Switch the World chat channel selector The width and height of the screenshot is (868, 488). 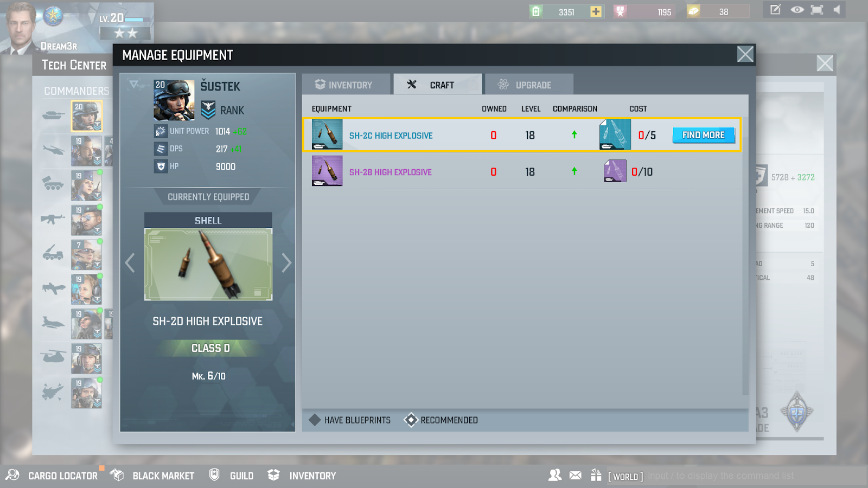point(626,477)
